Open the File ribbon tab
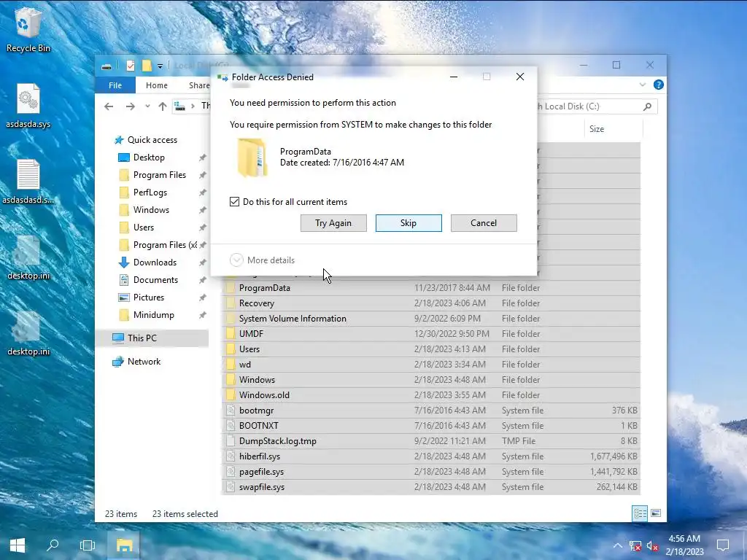This screenshot has width=747, height=560. pos(115,85)
